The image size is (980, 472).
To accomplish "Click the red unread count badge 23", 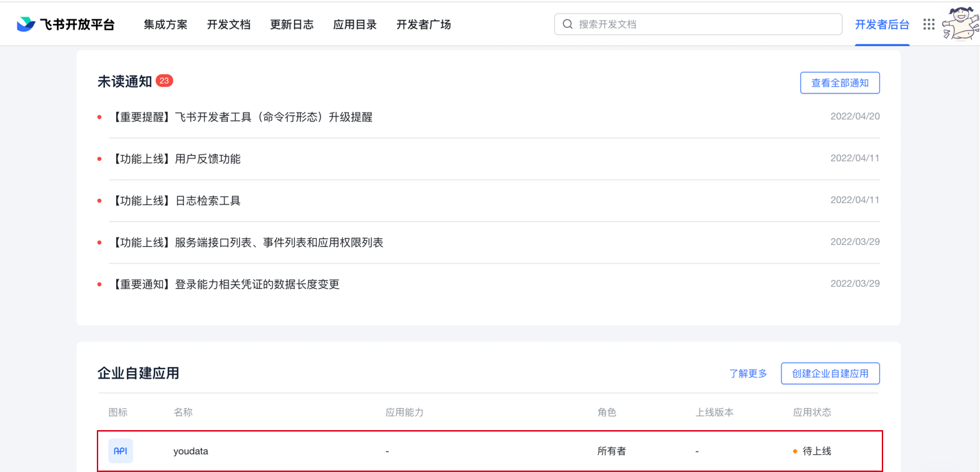I will coord(164,81).
